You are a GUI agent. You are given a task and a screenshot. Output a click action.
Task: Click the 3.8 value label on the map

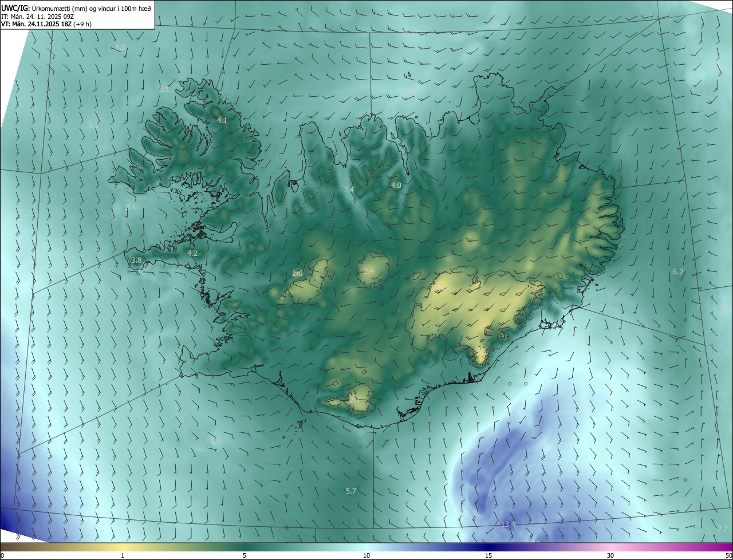(x=136, y=260)
